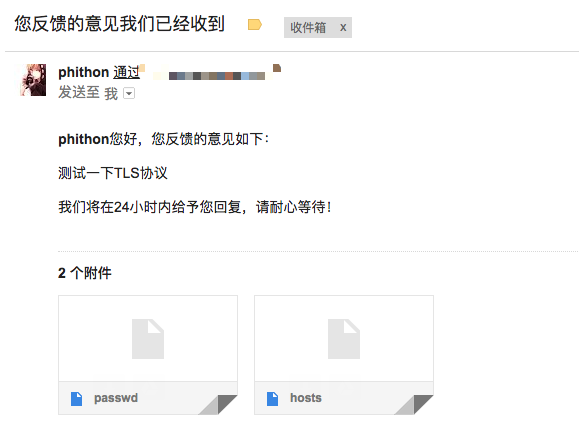Click the blurred sender address
579x448 pixels.
217,76
